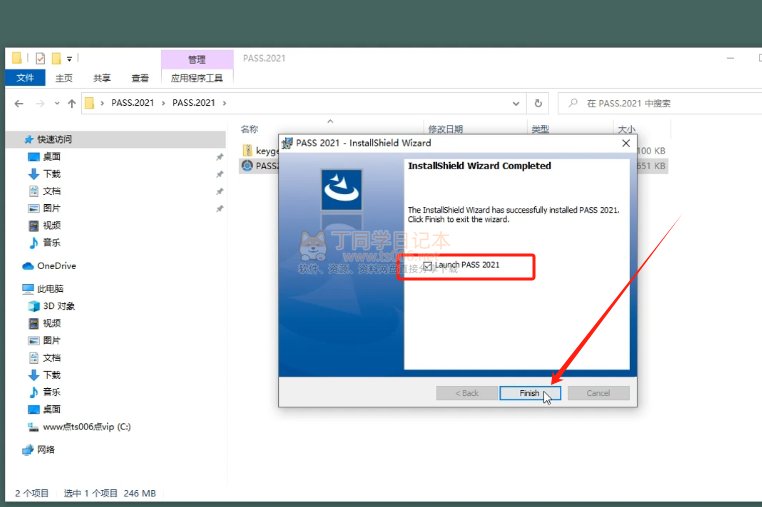Click second PASS.2021 breadcrumb in address bar
Image resolution: width=762 pixels, height=507 pixels.
[x=193, y=103]
